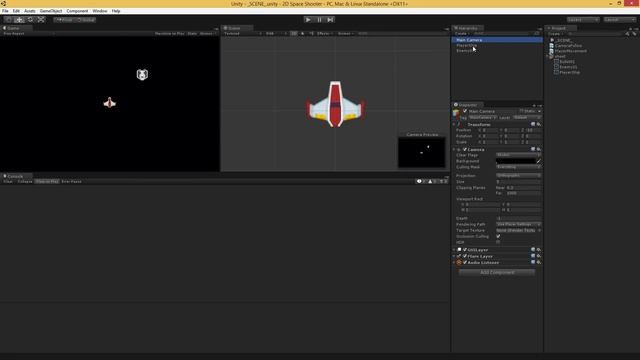Viewport: 640px width, 360px height.
Task: Toggle 2D mode in Scene view
Action: coord(294,33)
